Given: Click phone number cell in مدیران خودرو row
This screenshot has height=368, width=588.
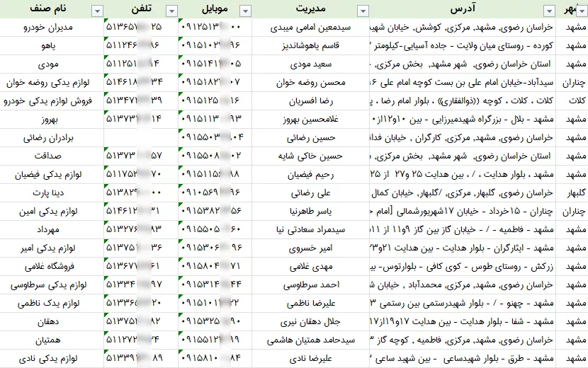Looking at the screenshot, I should click(141, 28).
